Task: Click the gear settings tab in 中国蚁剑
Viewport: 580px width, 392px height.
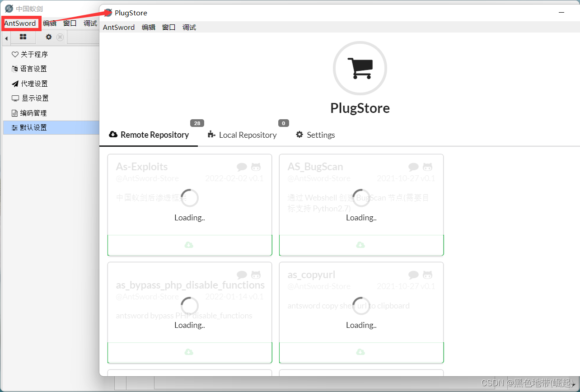Action: pyautogui.click(x=49, y=37)
